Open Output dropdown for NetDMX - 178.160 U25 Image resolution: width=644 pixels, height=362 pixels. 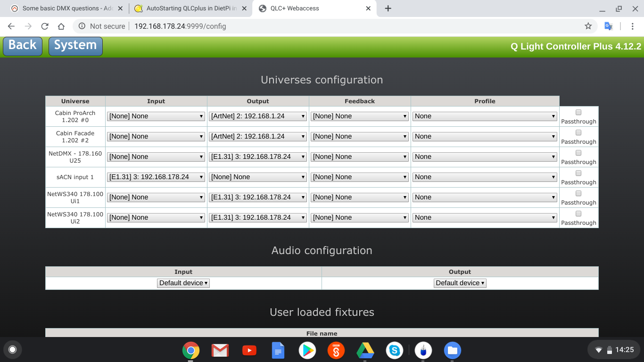coord(258,157)
